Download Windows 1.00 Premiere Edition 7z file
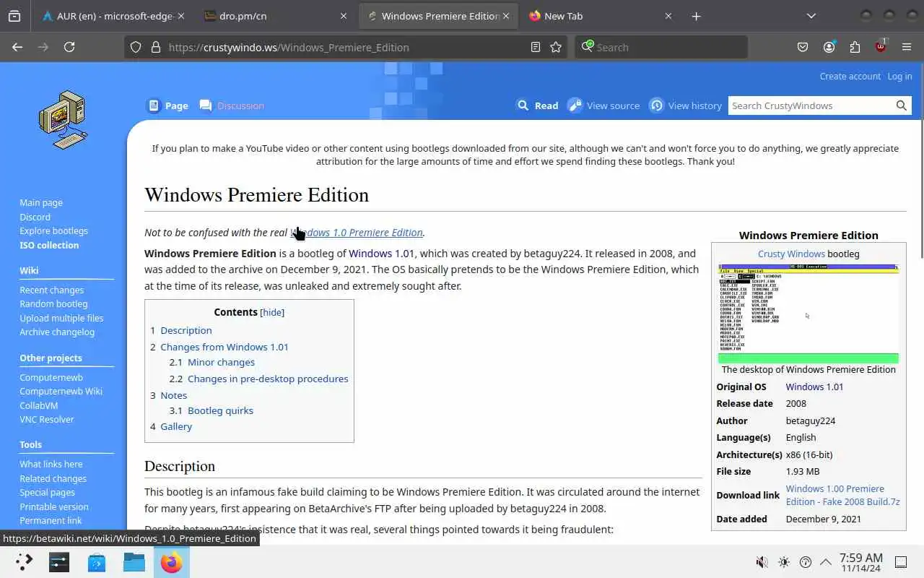Viewport: 924px width, 578px height. (x=842, y=495)
